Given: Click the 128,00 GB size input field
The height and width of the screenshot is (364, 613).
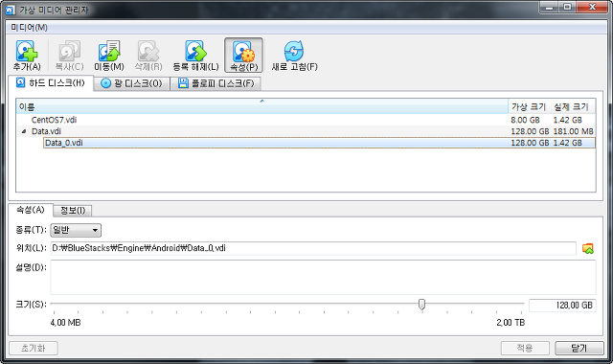Looking at the screenshot, I should pyautogui.click(x=562, y=306).
